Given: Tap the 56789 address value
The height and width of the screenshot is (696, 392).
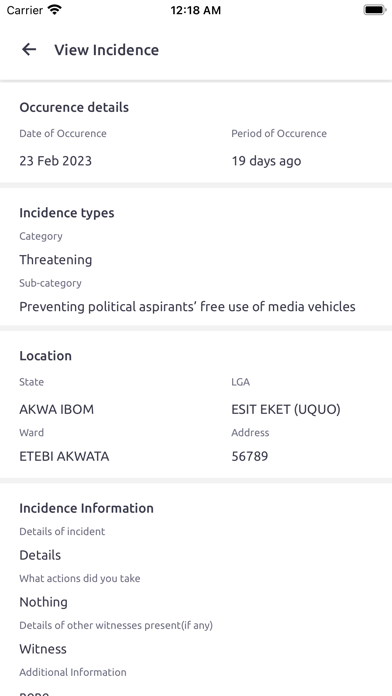Looking at the screenshot, I should pos(249,456).
